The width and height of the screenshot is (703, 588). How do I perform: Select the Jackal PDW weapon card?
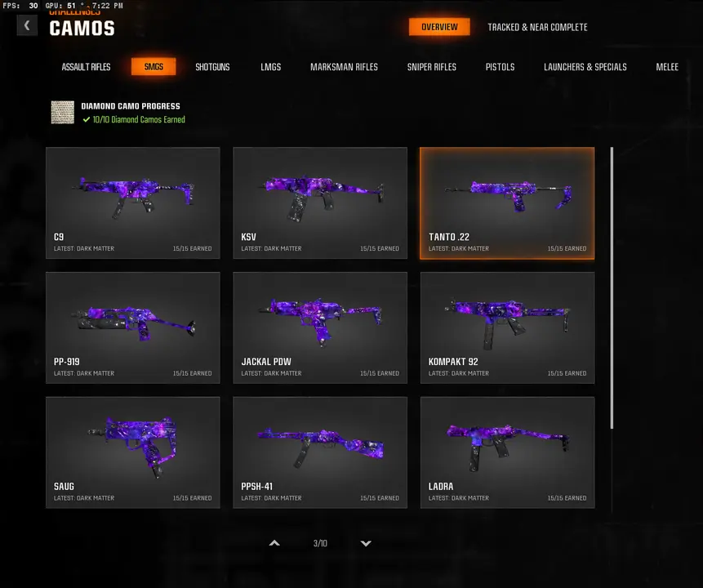click(320, 327)
